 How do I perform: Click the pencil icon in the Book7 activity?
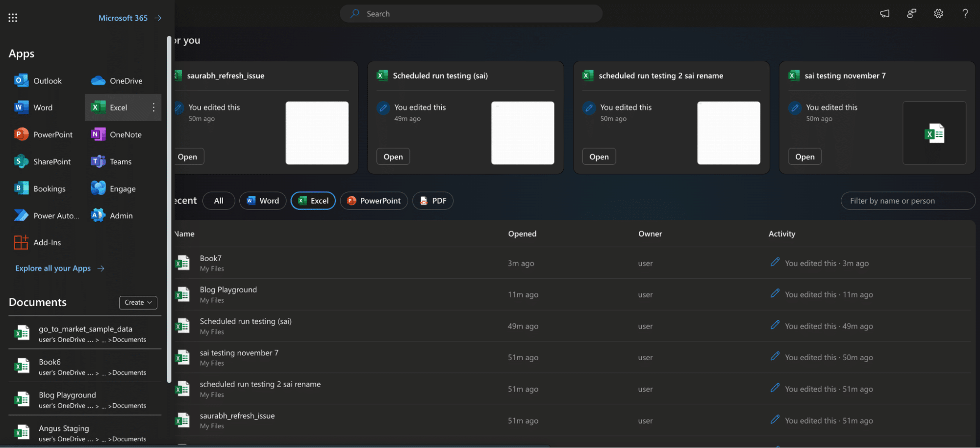coord(775,262)
